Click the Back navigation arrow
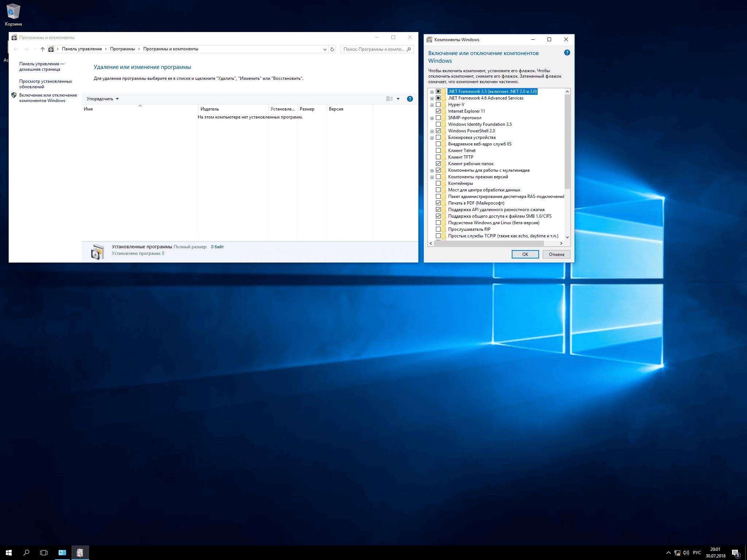This screenshot has height=560, width=747. click(16, 49)
